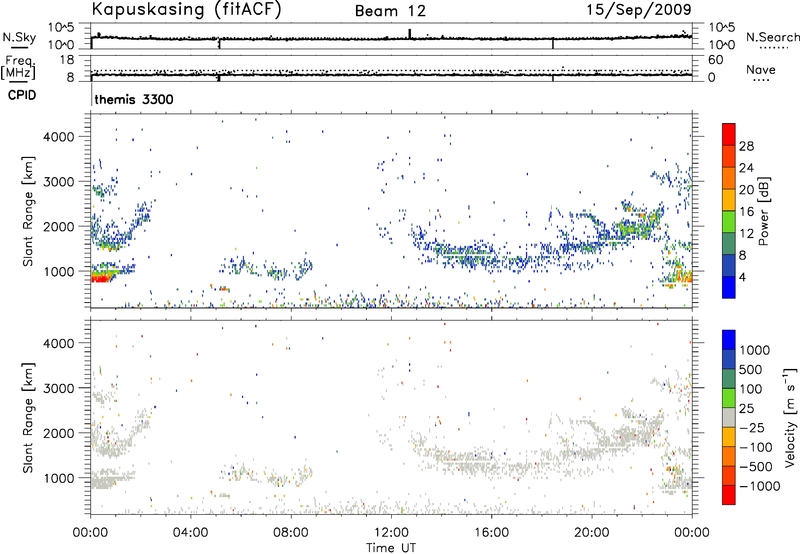Click the '4' Power colorbar tick
Viewport: 800px width, 554px height.
[742, 278]
